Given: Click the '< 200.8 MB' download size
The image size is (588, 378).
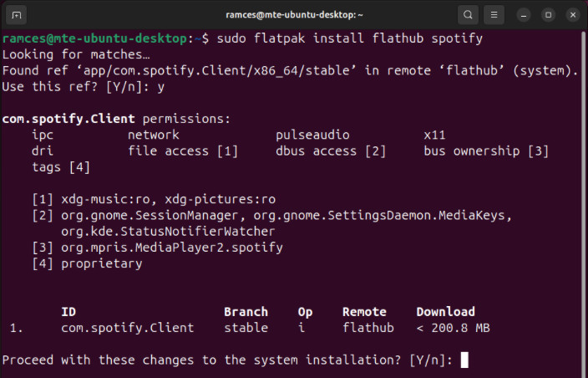Looking at the screenshot, I should pos(453,328).
